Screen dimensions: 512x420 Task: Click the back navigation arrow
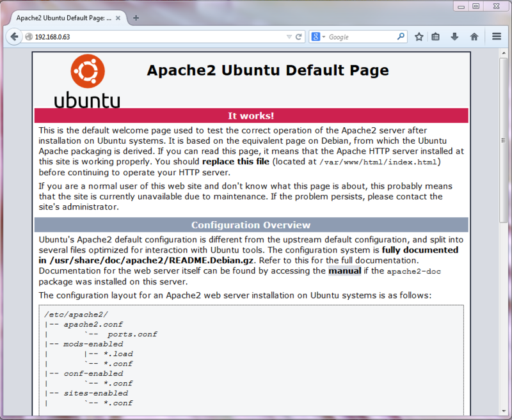[x=13, y=36]
